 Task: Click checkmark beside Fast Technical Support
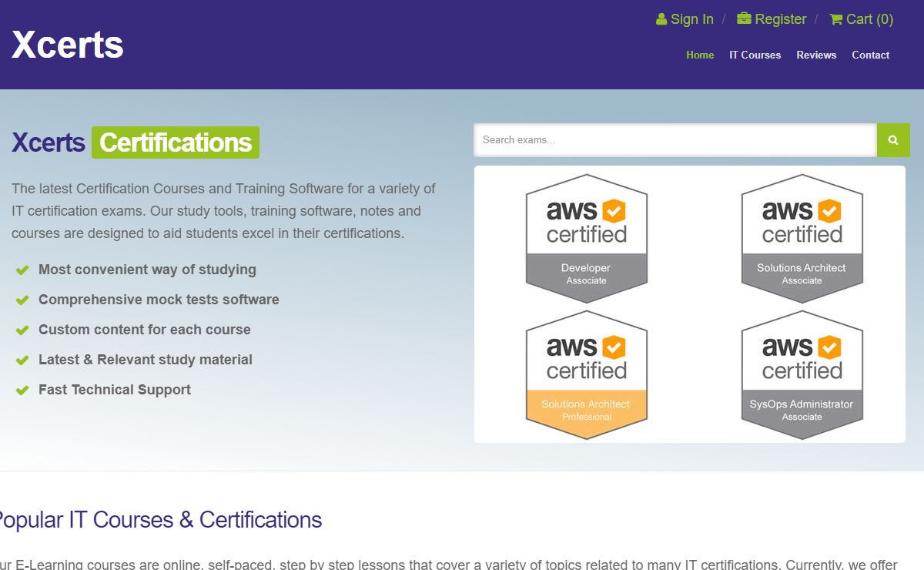22,390
